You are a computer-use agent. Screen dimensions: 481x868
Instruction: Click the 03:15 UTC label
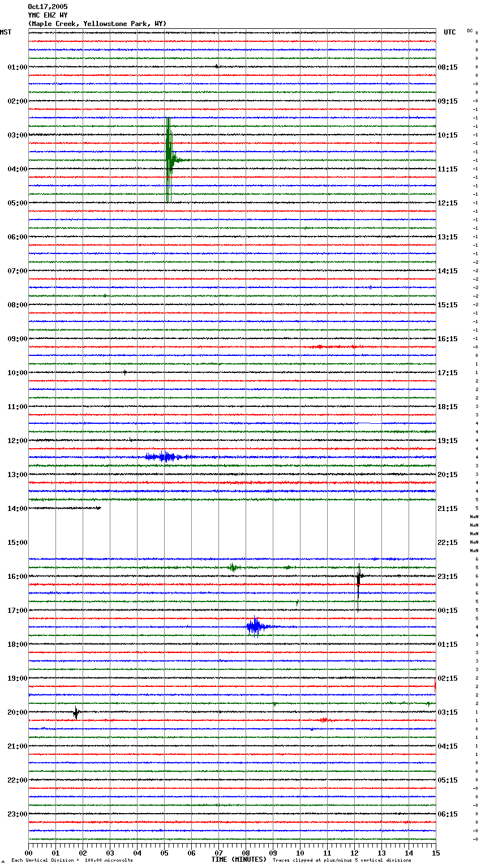click(x=448, y=712)
